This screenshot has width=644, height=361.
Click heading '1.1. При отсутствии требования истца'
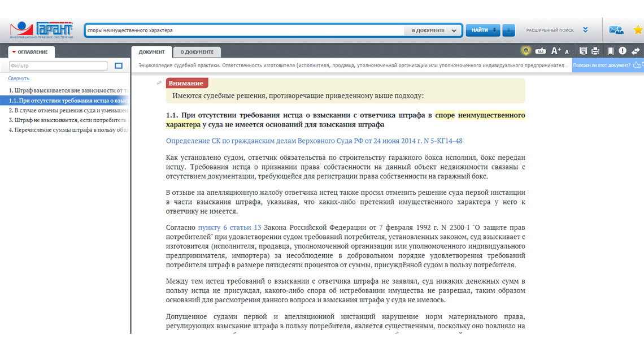pyautogui.click(x=345, y=120)
